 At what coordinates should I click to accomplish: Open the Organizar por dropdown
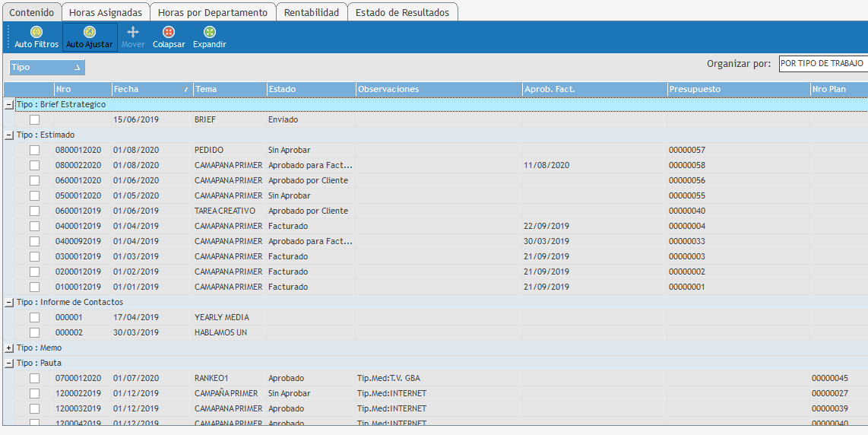pyautogui.click(x=822, y=64)
